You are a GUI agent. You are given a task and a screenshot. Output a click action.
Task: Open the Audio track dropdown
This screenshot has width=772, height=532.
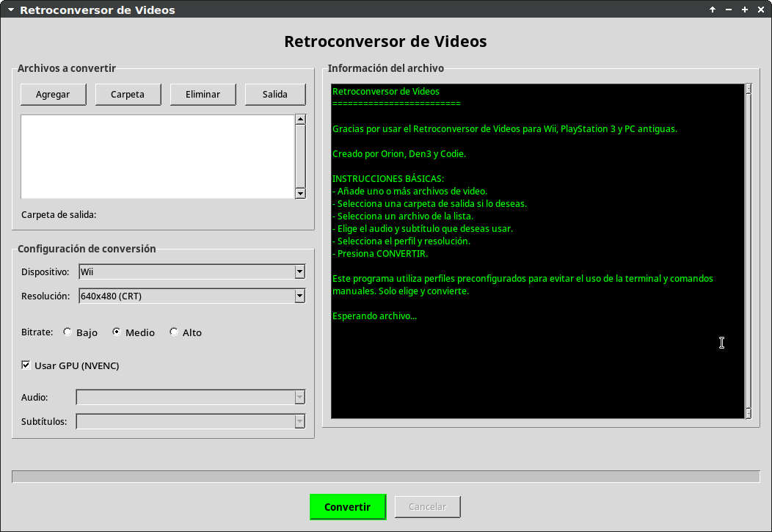(299, 397)
